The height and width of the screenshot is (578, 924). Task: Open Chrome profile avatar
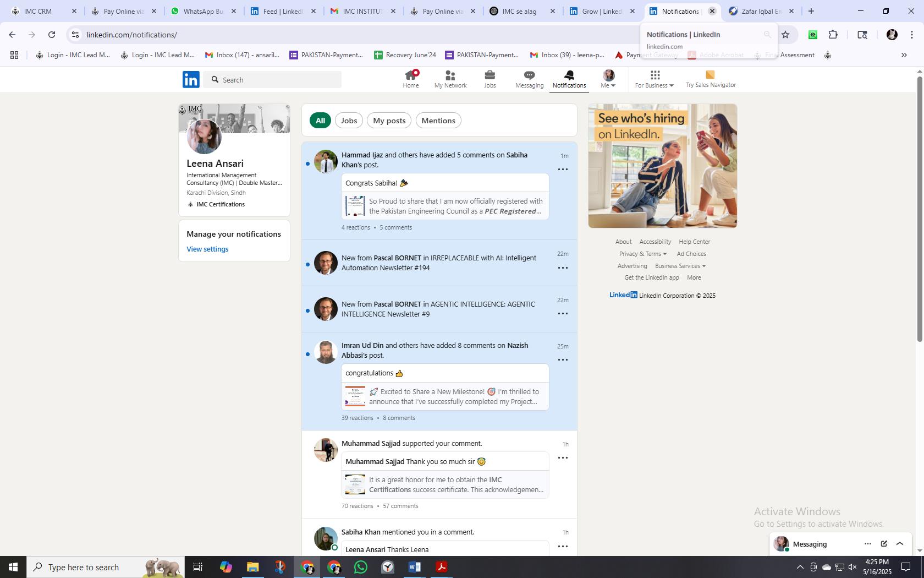pyautogui.click(x=892, y=35)
